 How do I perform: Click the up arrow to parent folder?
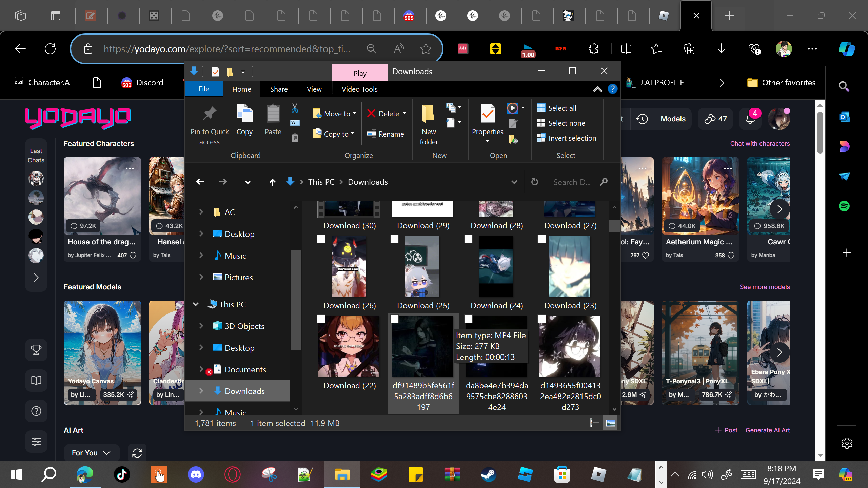pyautogui.click(x=272, y=182)
